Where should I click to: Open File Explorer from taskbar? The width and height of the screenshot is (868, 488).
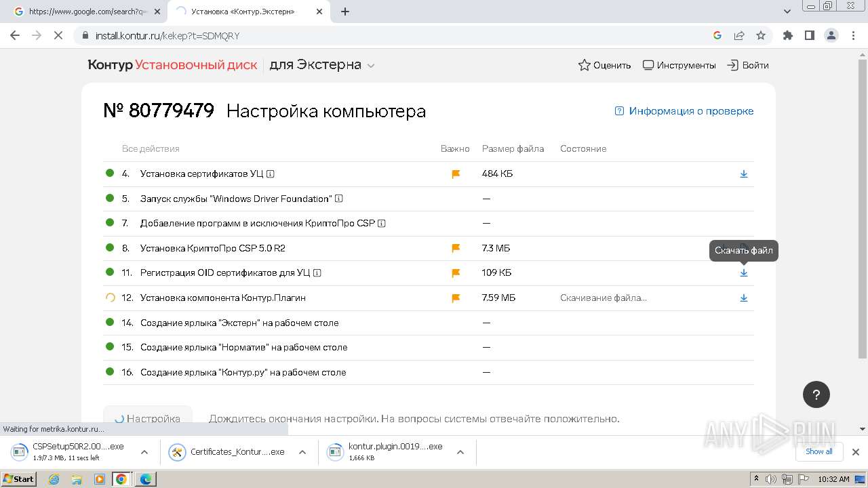77,479
